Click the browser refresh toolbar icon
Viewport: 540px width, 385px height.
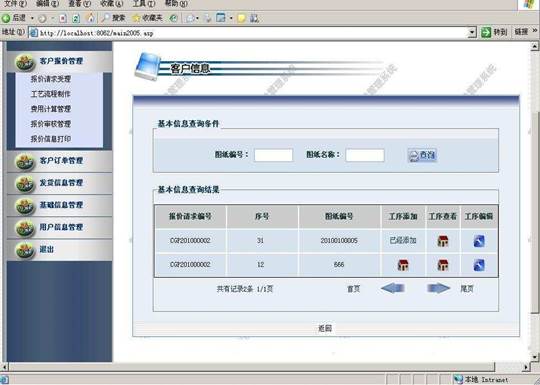click(76, 18)
